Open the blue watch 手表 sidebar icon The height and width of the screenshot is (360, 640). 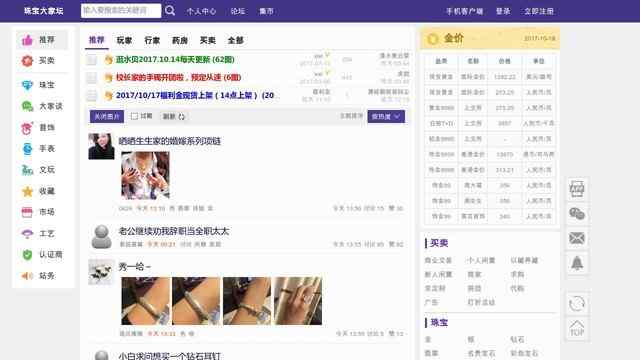(27, 149)
